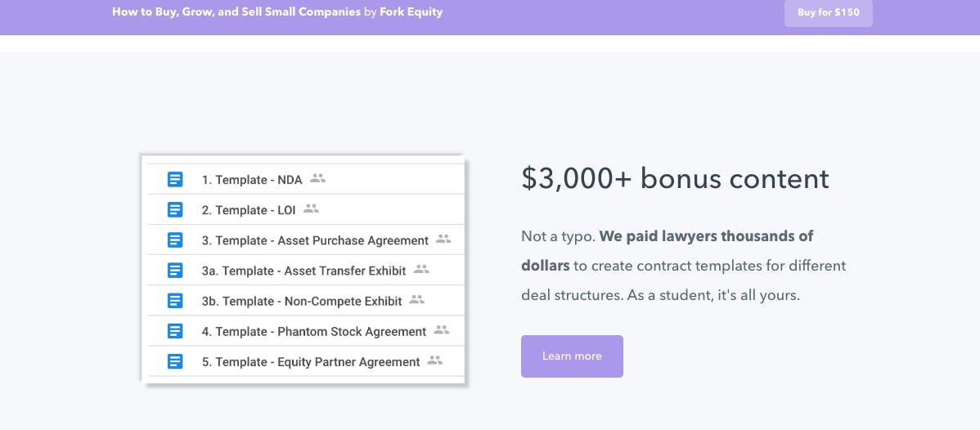Click the LOI template document icon
Viewport: 980px width, 430px height.
pos(175,210)
